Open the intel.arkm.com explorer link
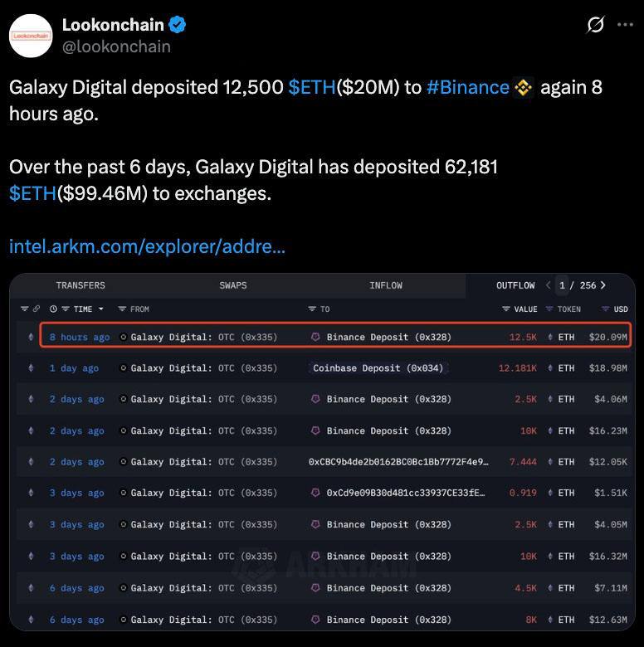 click(x=147, y=246)
